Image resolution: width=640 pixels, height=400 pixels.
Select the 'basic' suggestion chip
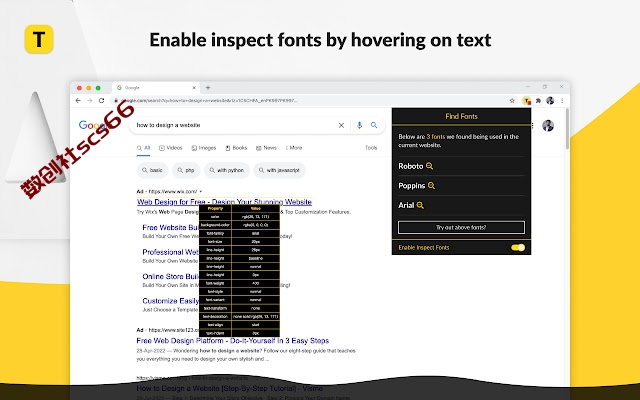coord(152,170)
